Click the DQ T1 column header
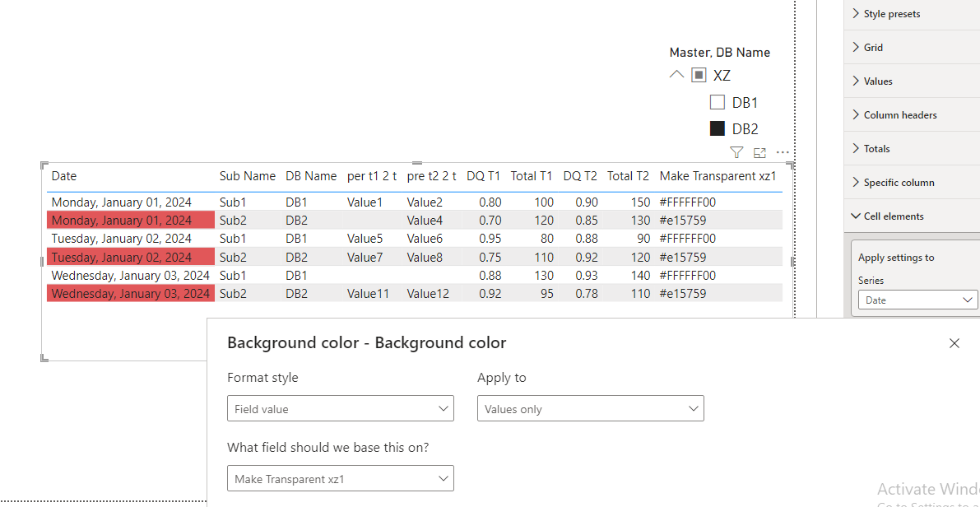The width and height of the screenshot is (980, 507). pos(484,176)
